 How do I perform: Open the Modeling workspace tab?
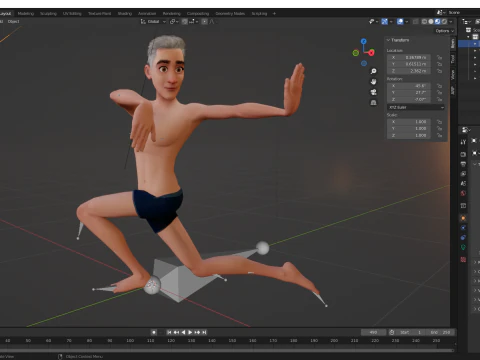(x=26, y=13)
